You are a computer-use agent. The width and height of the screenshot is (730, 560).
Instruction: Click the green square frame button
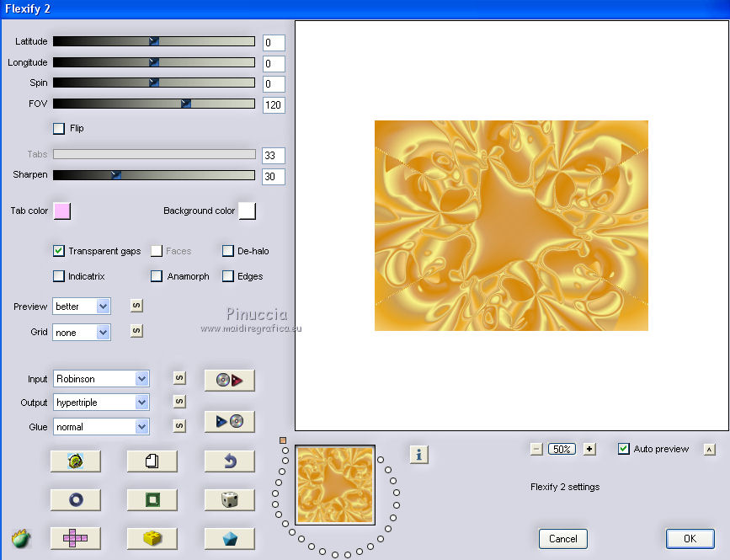click(152, 500)
